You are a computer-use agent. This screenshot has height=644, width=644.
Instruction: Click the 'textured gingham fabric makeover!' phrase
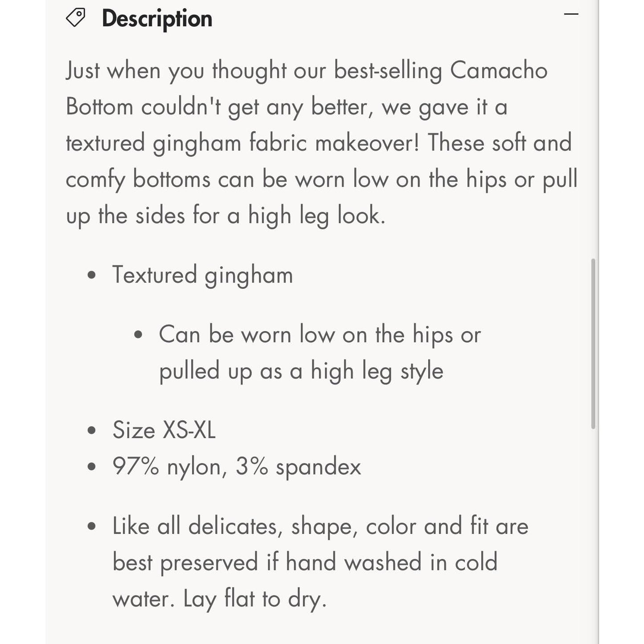click(x=242, y=143)
